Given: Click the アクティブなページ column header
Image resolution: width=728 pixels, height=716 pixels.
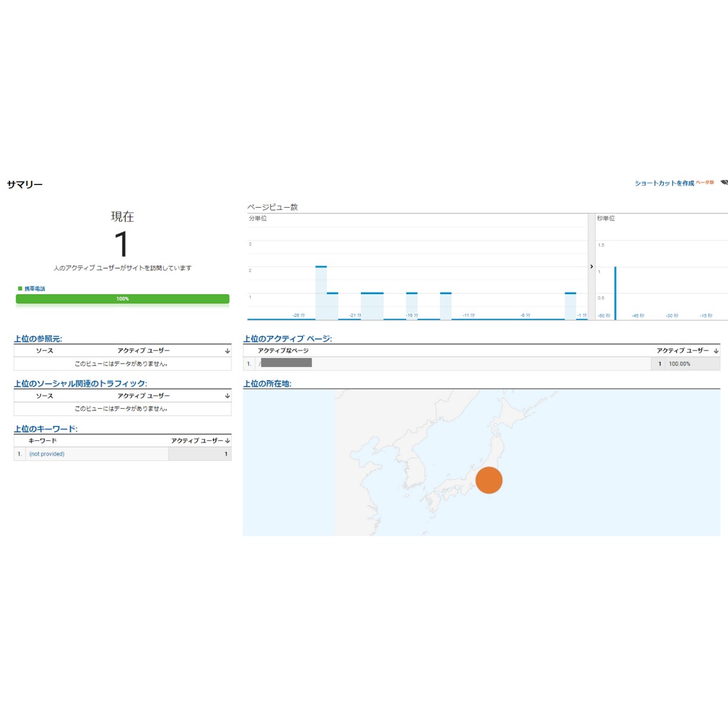Looking at the screenshot, I should pyautogui.click(x=283, y=351).
